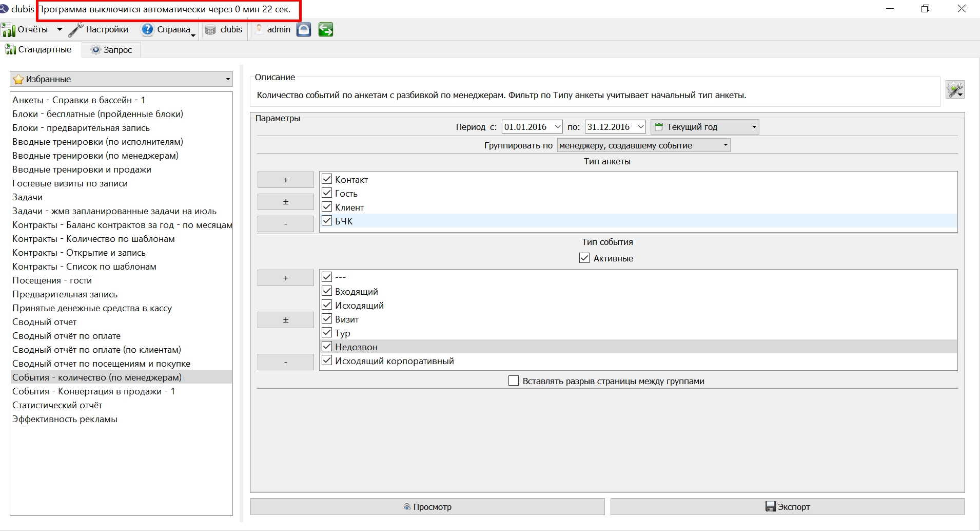
Task: Open the Отчёты reports toolbar icon
Action: pos(9,30)
